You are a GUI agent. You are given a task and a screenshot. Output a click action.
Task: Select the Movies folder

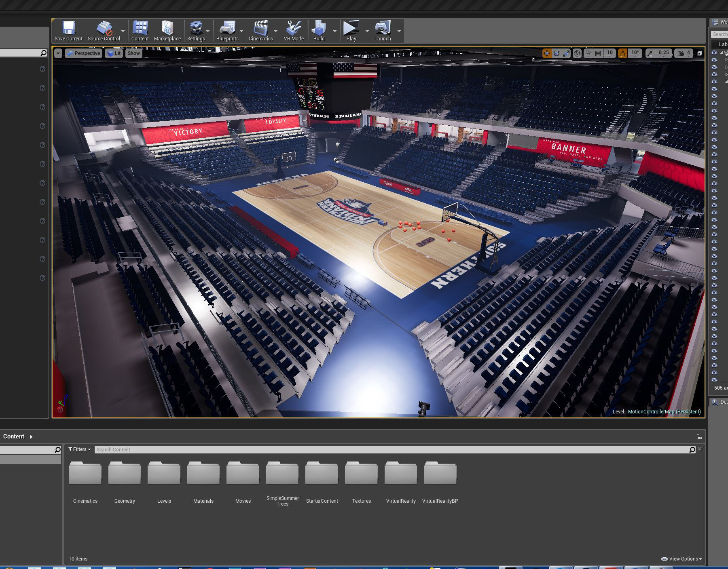[x=243, y=483]
